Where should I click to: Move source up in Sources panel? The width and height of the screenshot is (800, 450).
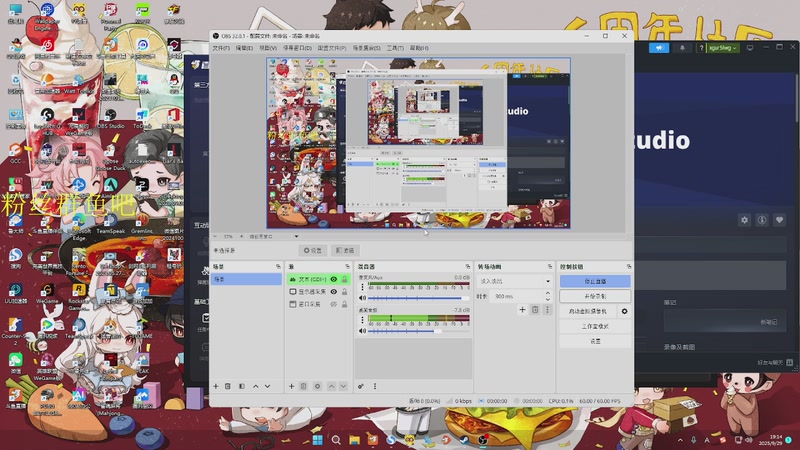tap(332, 386)
